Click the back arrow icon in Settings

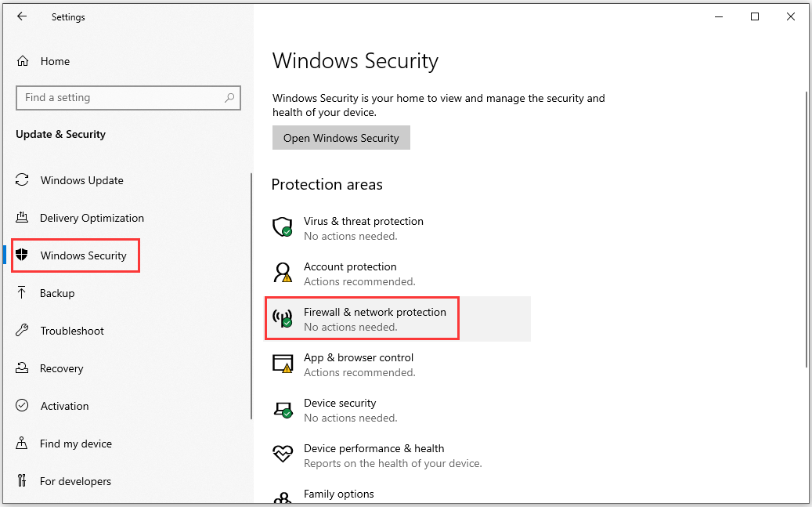point(22,16)
